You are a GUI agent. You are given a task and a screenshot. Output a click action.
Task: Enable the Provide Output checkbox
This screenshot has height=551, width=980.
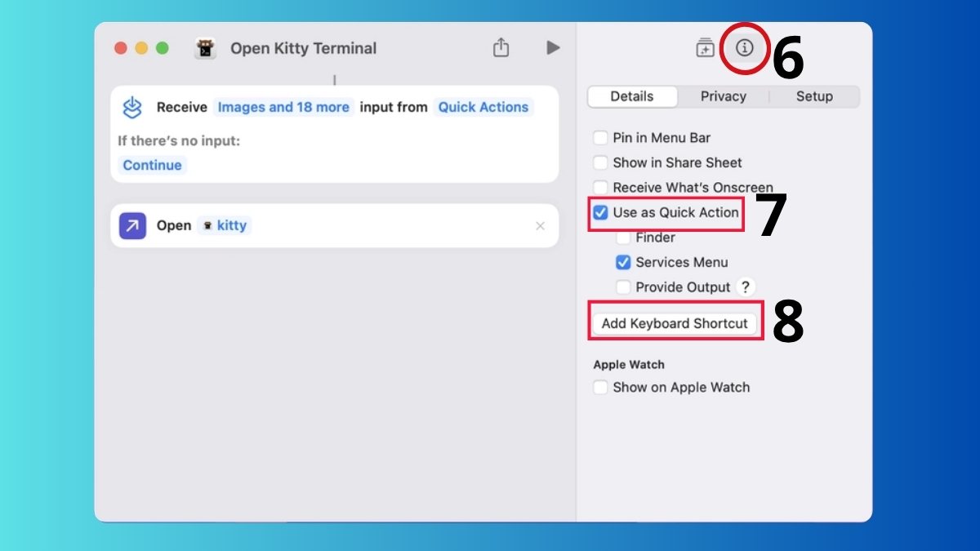623,287
